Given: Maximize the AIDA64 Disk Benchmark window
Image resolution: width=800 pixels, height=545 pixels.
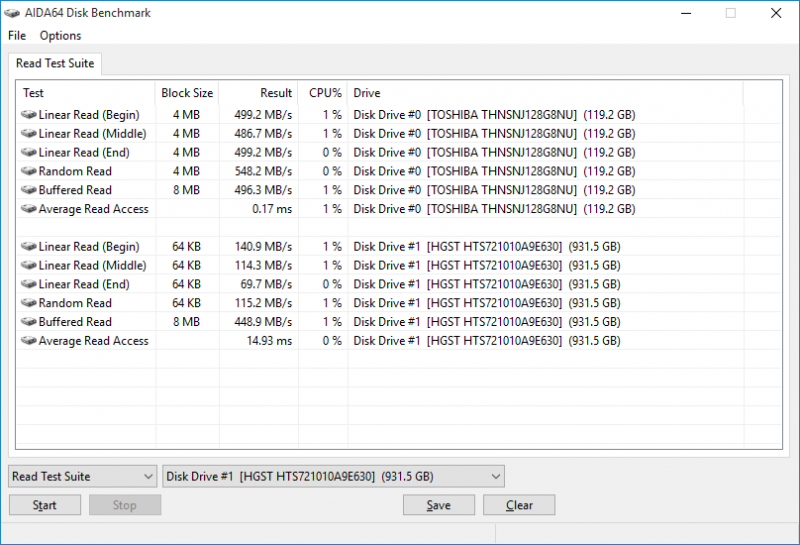Looking at the screenshot, I should (730, 13).
